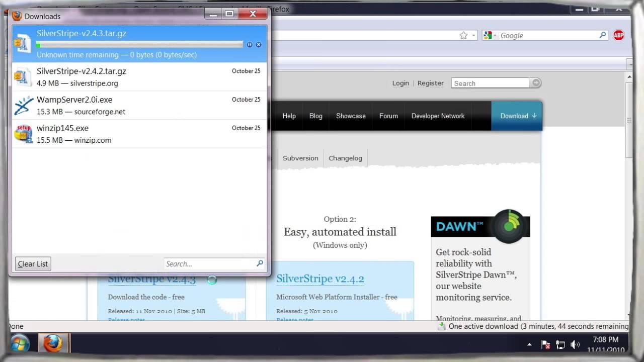This screenshot has height=362, width=644.
Task: Open Google search engine dropdown
Action: (490, 35)
